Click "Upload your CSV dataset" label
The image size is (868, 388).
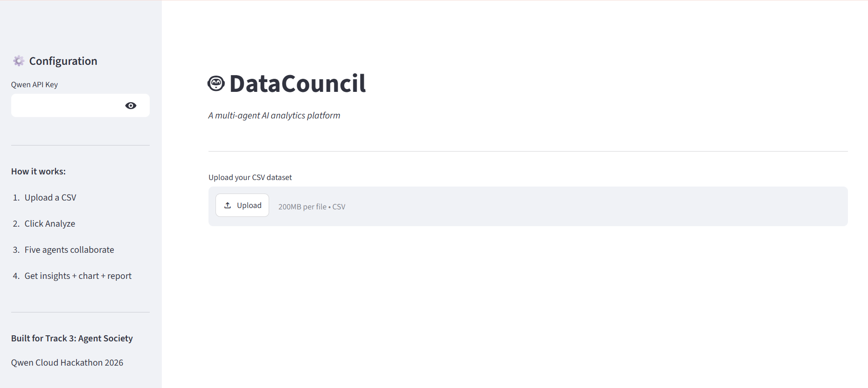(250, 177)
